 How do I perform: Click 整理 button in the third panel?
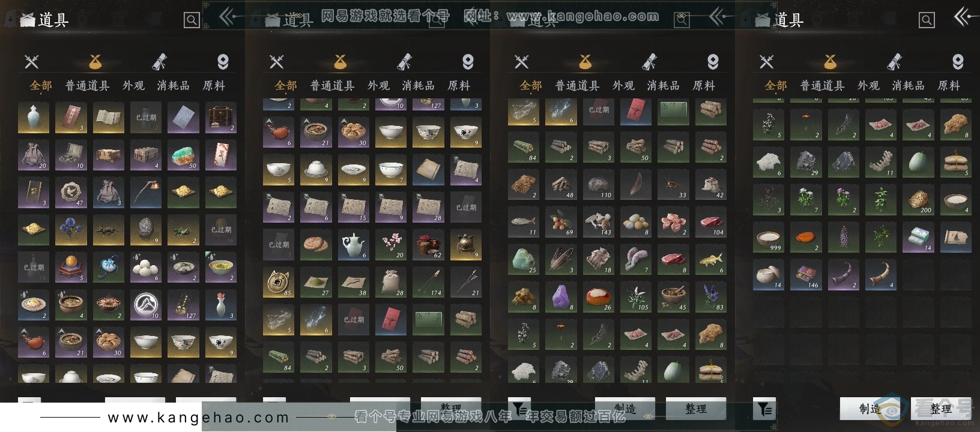pos(696,408)
